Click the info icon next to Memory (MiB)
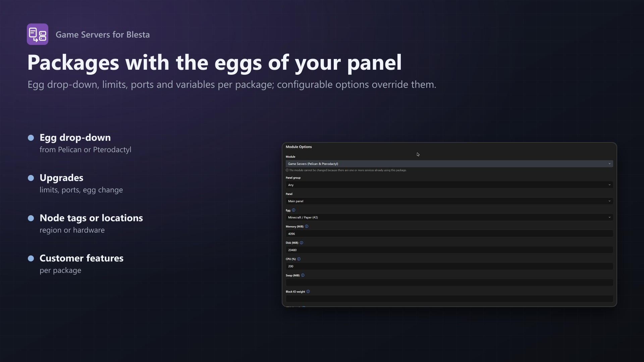Screen dimensions: 644x362 (x=307, y=226)
